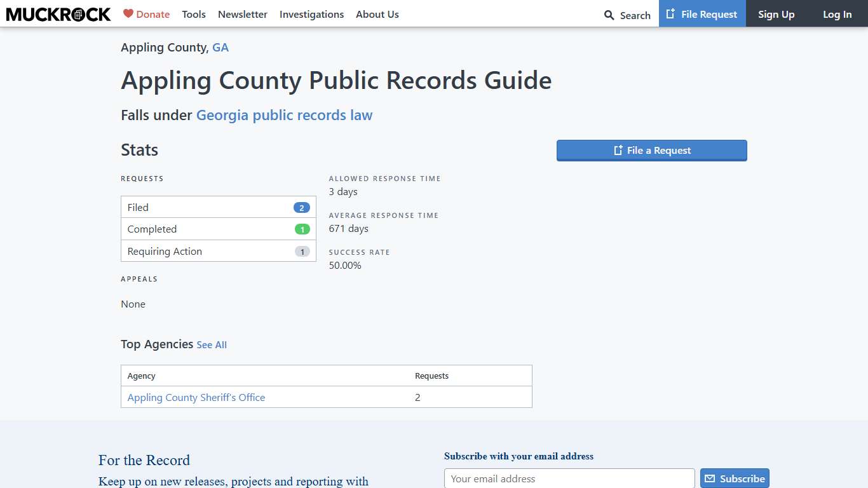Open the Newsletter page

click(x=242, y=14)
